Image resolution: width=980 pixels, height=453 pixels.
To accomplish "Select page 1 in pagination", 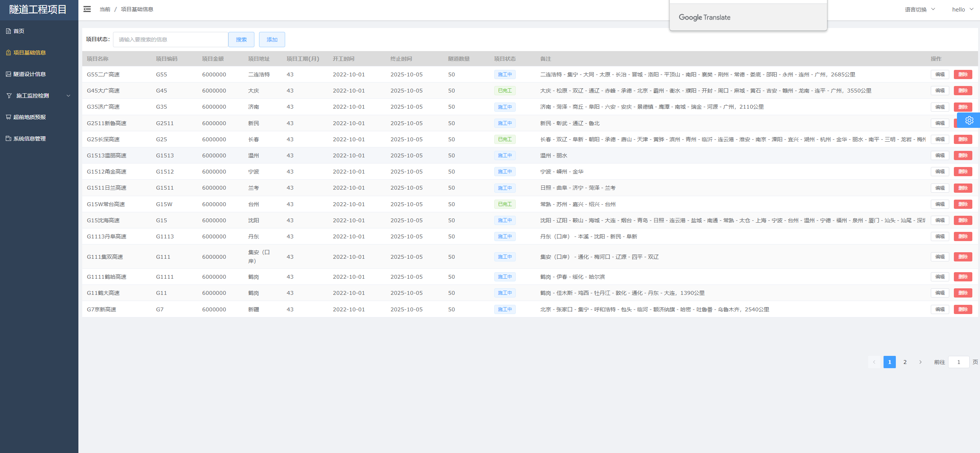I will 890,362.
